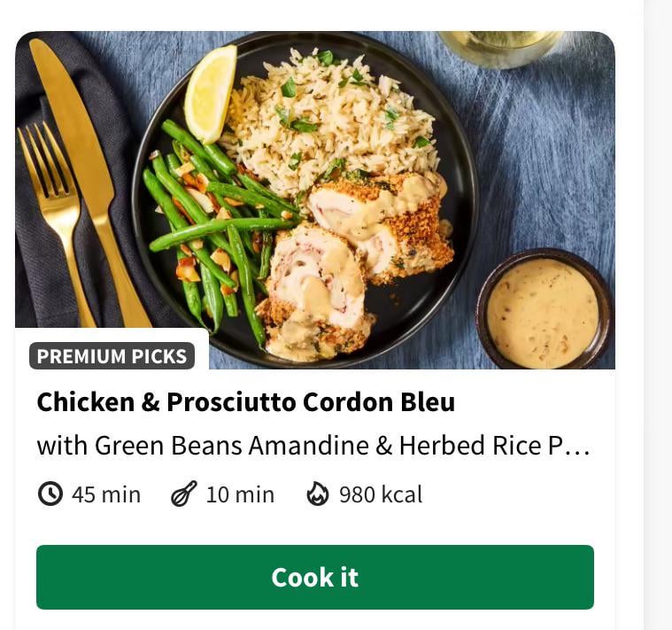Open the Chicken & Prosciutto Cordon Bleu title
This screenshot has height=630, width=672.
245,402
